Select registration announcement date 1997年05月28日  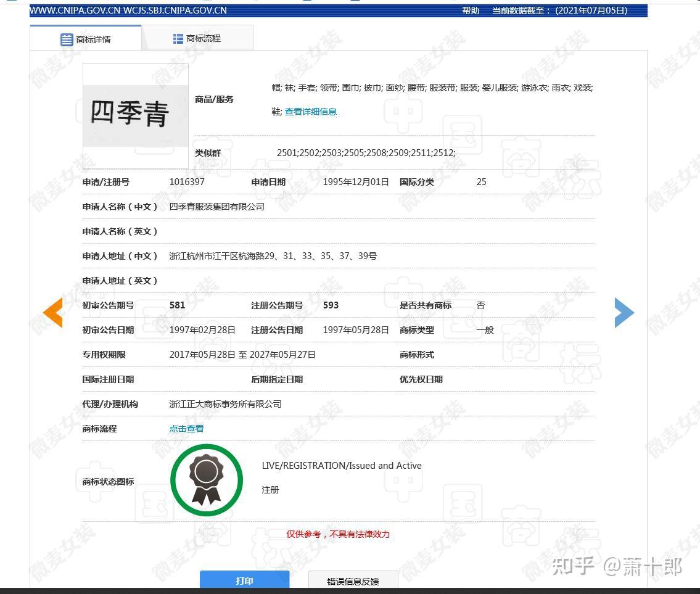(x=356, y=330)
